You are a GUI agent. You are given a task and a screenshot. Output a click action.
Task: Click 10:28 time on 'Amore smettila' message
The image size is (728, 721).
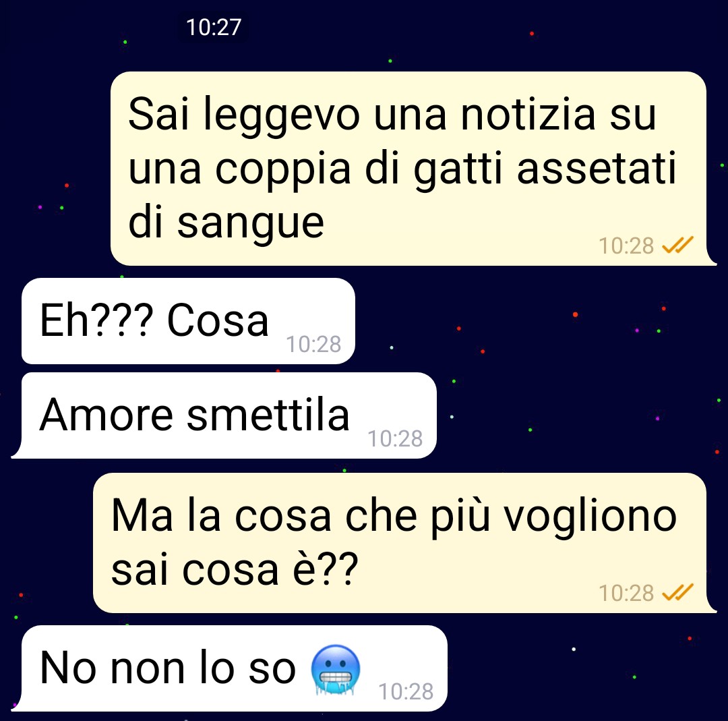(395, 438)
